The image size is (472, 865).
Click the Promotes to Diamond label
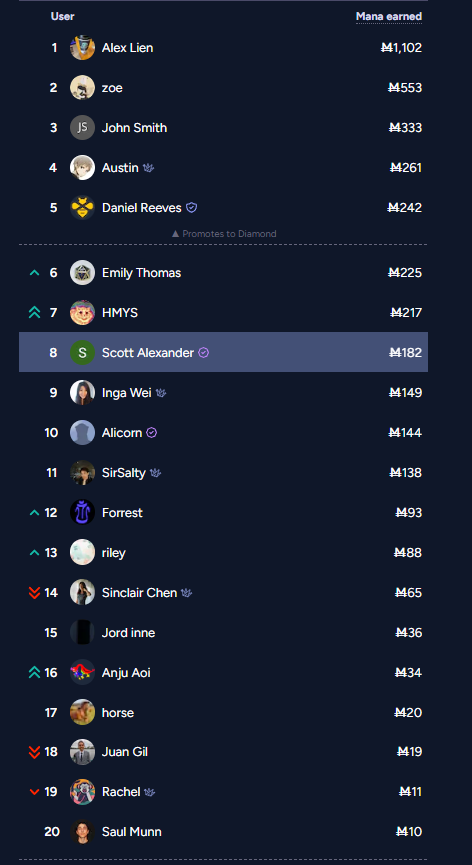(x=223, y=234)
